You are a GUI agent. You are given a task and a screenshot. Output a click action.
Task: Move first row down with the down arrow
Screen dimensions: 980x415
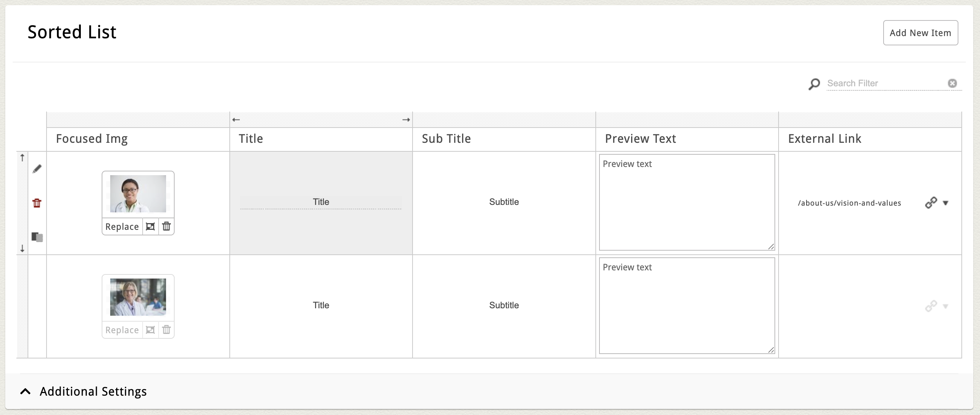coord(22,248)
